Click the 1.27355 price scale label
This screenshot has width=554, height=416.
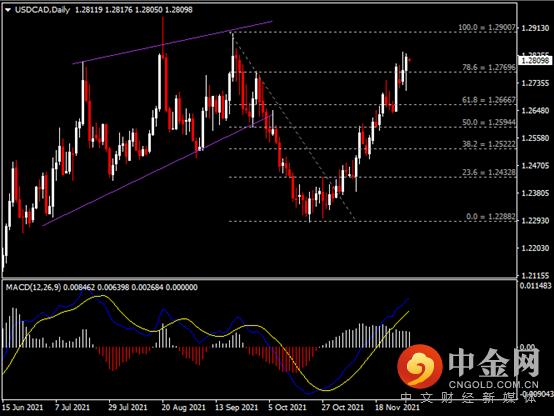(x=536, y=83)
